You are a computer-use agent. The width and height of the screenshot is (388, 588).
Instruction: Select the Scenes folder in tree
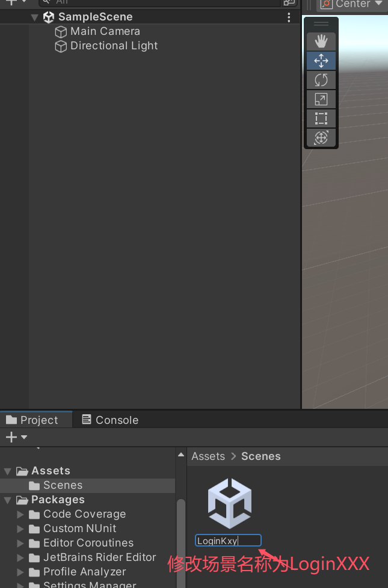point(63,485)
